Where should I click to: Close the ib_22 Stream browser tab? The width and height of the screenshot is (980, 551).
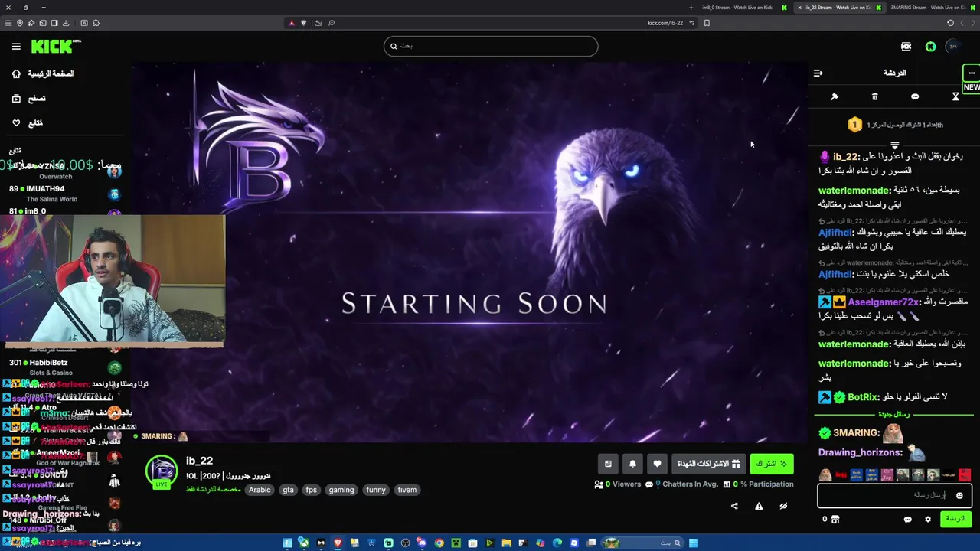[x=799, y=8]
